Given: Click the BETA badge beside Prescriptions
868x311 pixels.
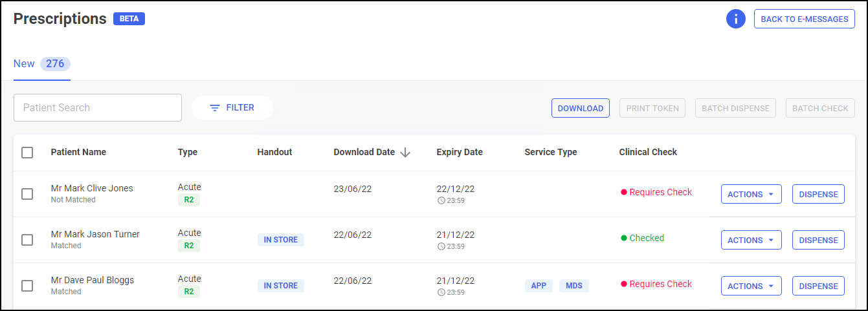Looking at the screenshot, I should point(129,19).
